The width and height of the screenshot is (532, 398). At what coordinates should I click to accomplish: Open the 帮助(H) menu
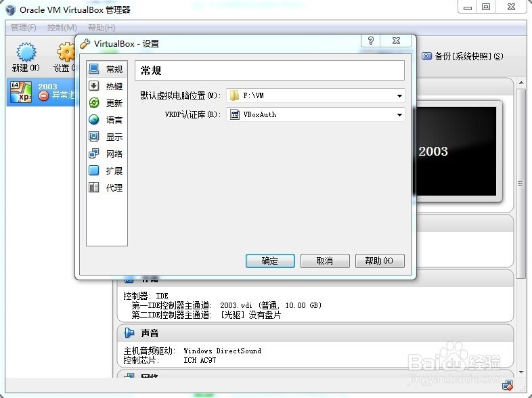tap(102, 28)
